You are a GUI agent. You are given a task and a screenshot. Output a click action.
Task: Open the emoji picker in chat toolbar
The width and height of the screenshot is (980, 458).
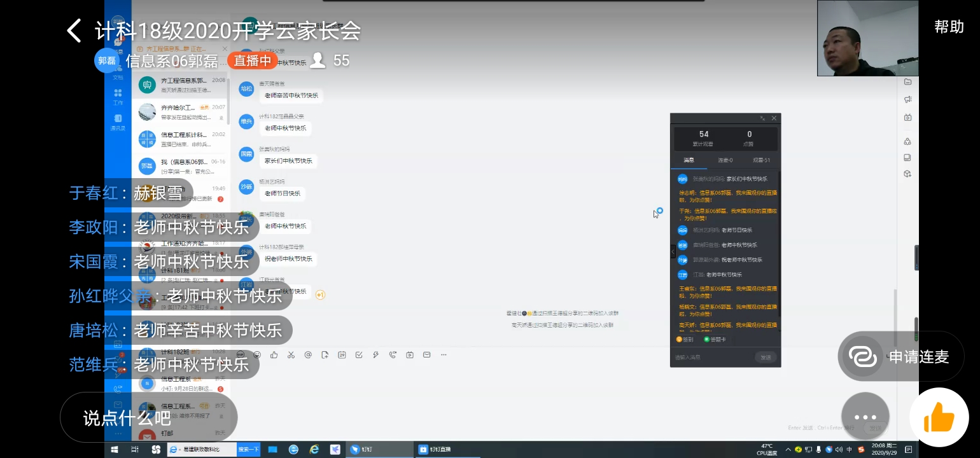257,355
